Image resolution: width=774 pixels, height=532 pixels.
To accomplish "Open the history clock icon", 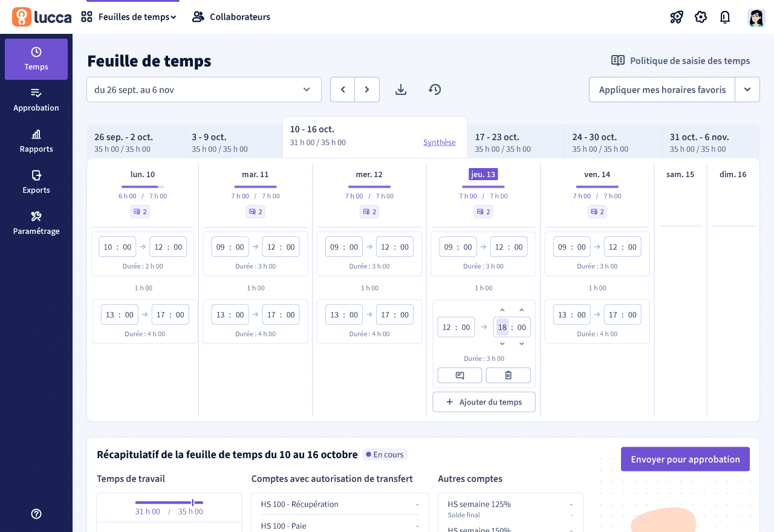I will pyautogui.click(x=435, y=89).
